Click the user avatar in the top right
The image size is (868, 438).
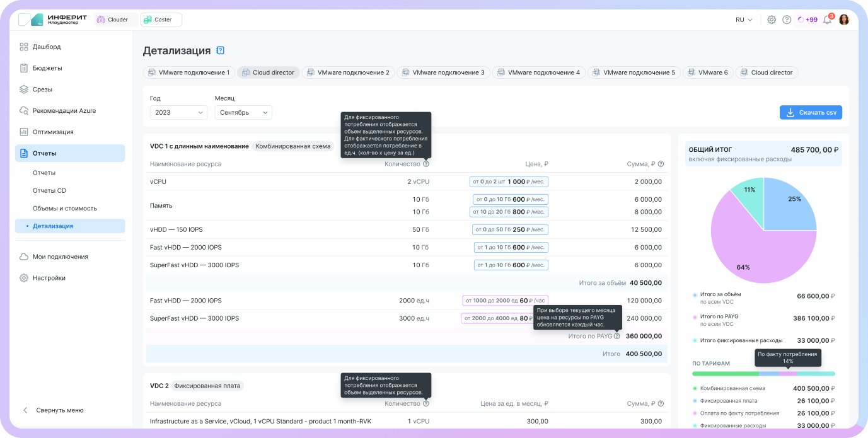[x=844, y=20]
